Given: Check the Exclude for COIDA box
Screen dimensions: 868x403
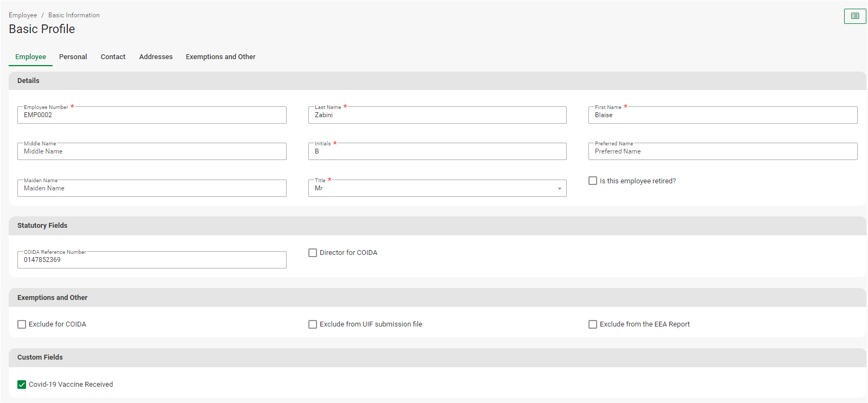Looking at the screenshot, I should click(x=22, y=324).
